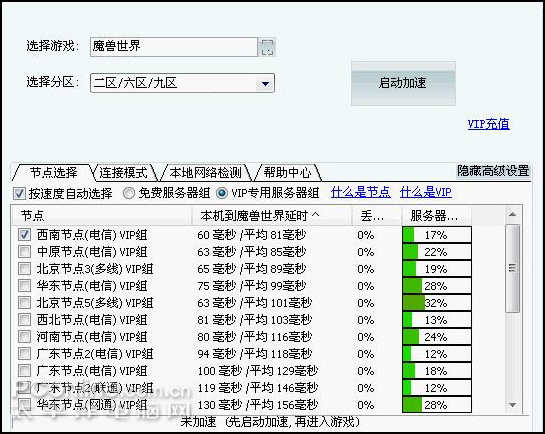This screenshot has width=545, height=434.
Task: Toggle 按速度自动选择 checkbox
Action: [x=19, y=194]
